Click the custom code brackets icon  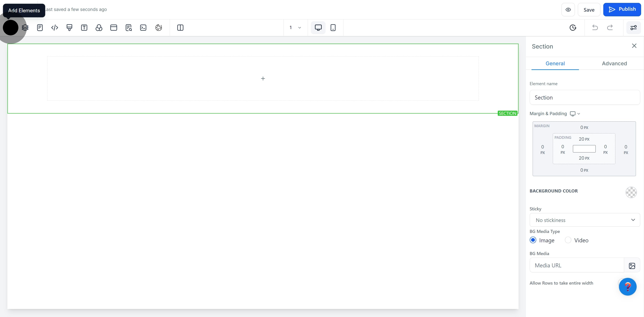(55, 27)
